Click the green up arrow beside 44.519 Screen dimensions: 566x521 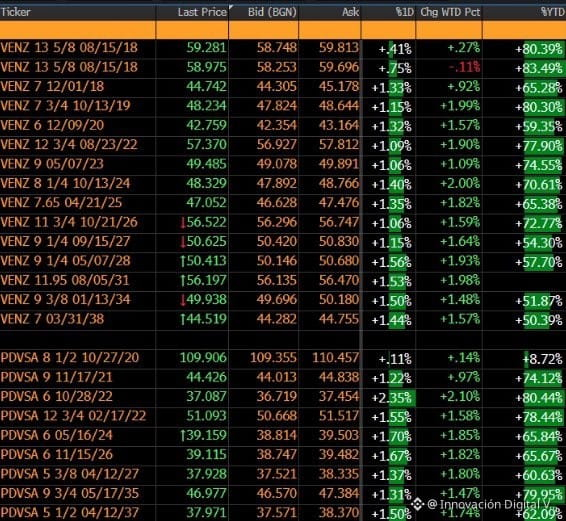click(x=183, y=319)
